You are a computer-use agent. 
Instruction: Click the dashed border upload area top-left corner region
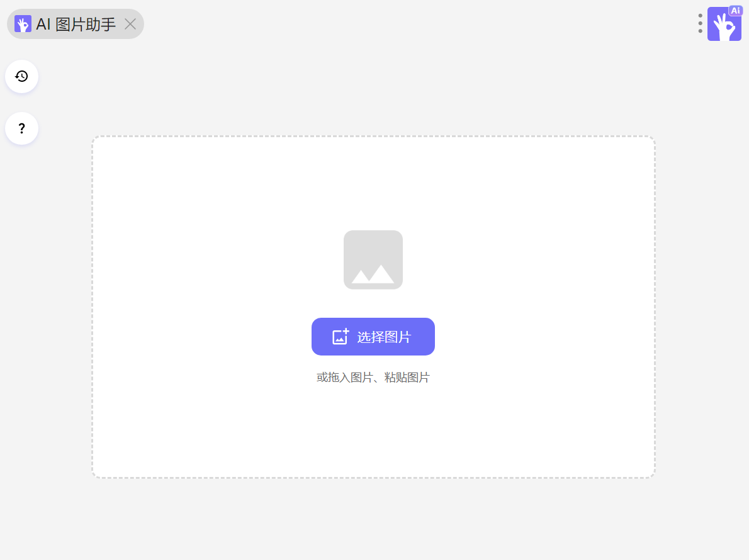(x=103, y=145)
